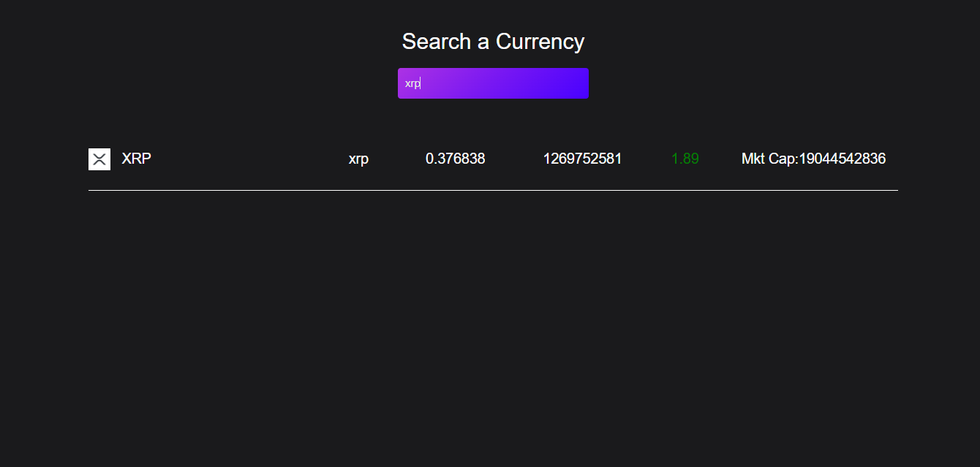Image resolution: width=980 pixels, height=467 pixels.
Task: Click the Search a Currency heading
Action: pos(493,41)
